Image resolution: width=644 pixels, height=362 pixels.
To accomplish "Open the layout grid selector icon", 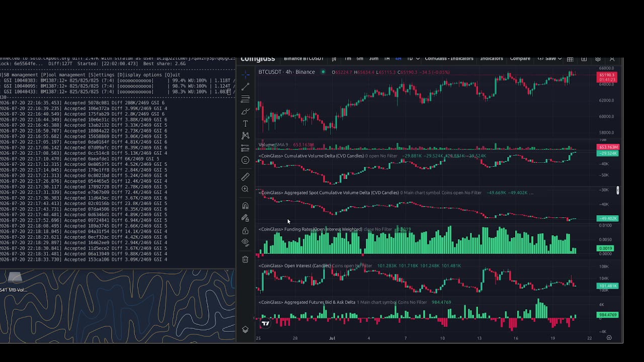I will [570, 59].
